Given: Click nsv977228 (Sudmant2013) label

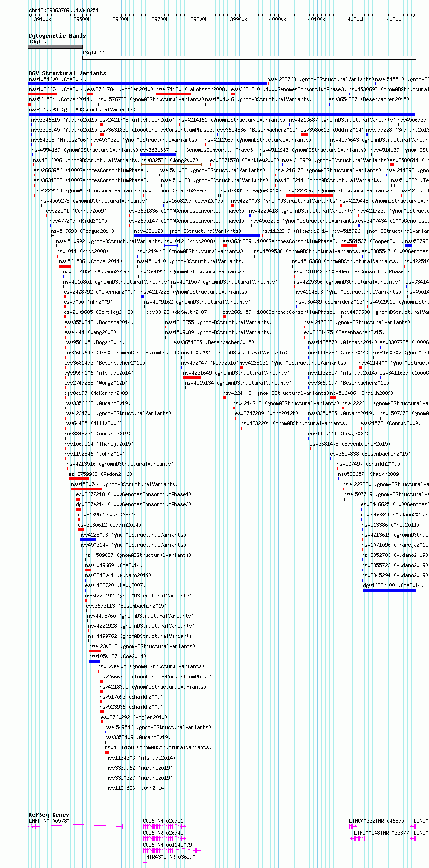Looking at the screenshot, I should tap(397, 130).
